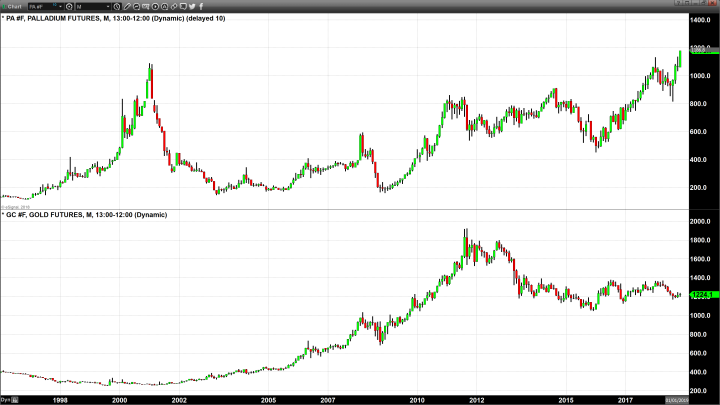This screenshot has height=405, width=720.
Task: Open the symbol search magnifier icon
Action: [x=69, y=6]
